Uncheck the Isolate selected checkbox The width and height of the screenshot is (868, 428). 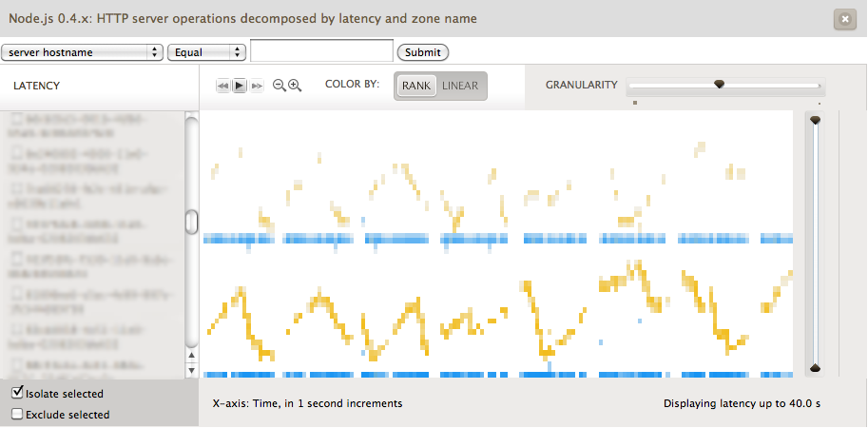tap(17, 393)
